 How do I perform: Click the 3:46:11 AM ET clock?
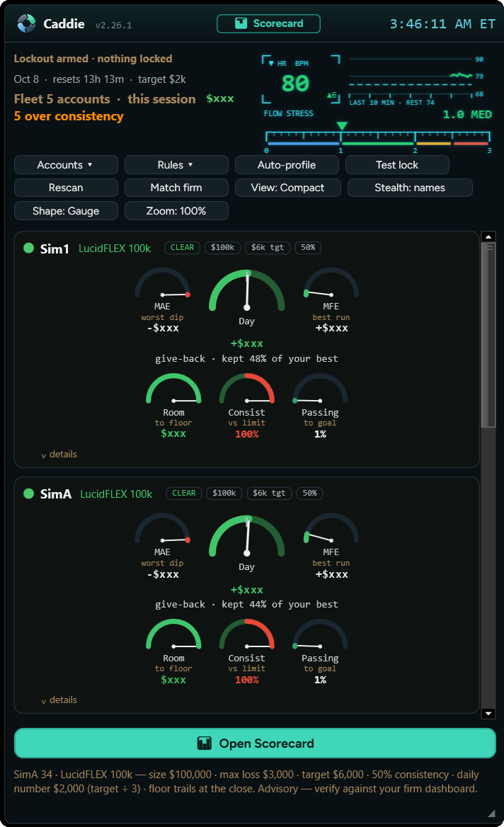click(442, 24)
